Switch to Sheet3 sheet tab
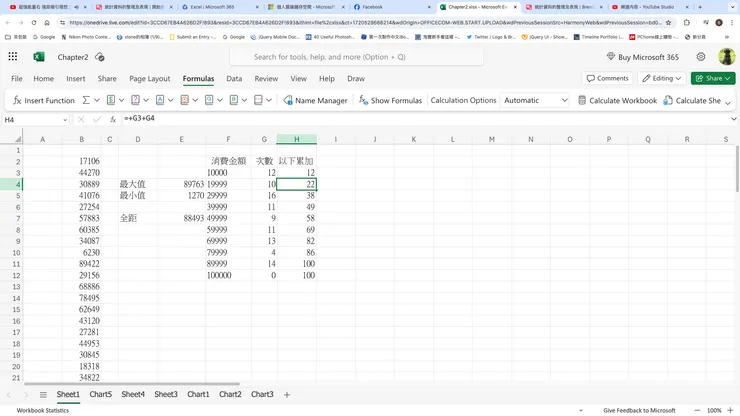This screenshot has height=416, width=740. (x=166, y=394)
